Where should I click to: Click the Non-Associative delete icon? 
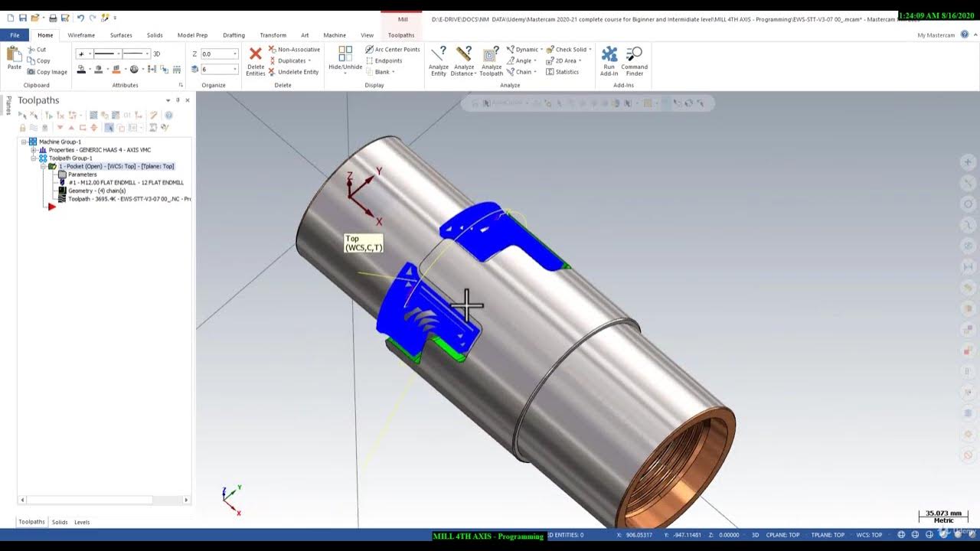[x=272, y=49]
